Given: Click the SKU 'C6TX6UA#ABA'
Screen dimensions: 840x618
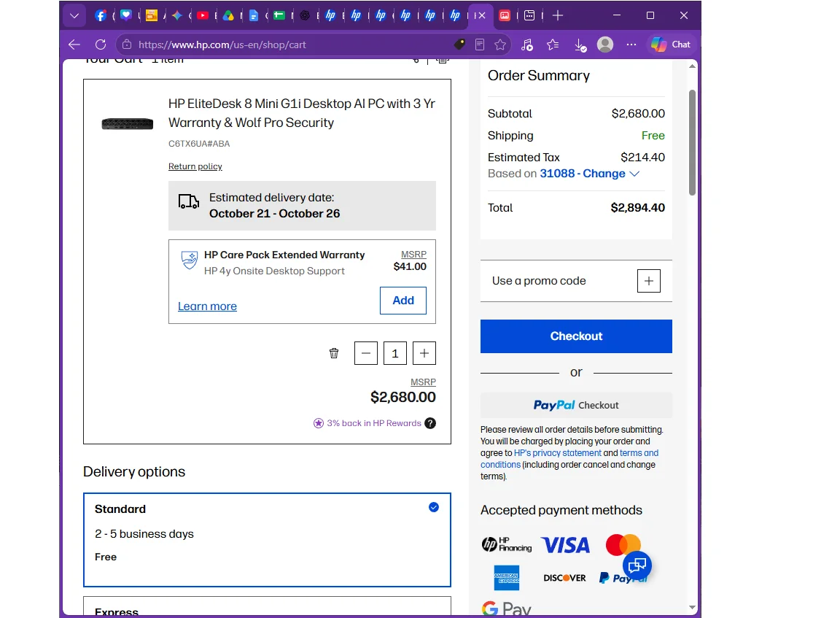Looking at the screenshot, I should (199, 144).
